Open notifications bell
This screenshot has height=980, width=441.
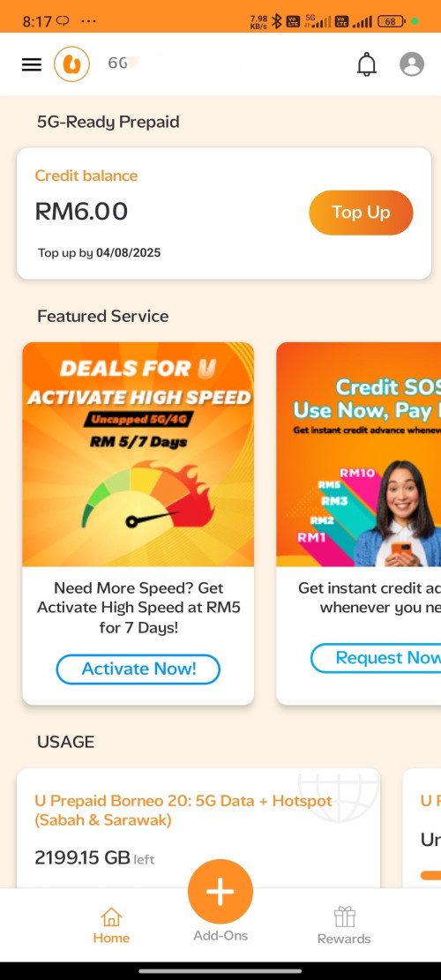pos(367,64)
